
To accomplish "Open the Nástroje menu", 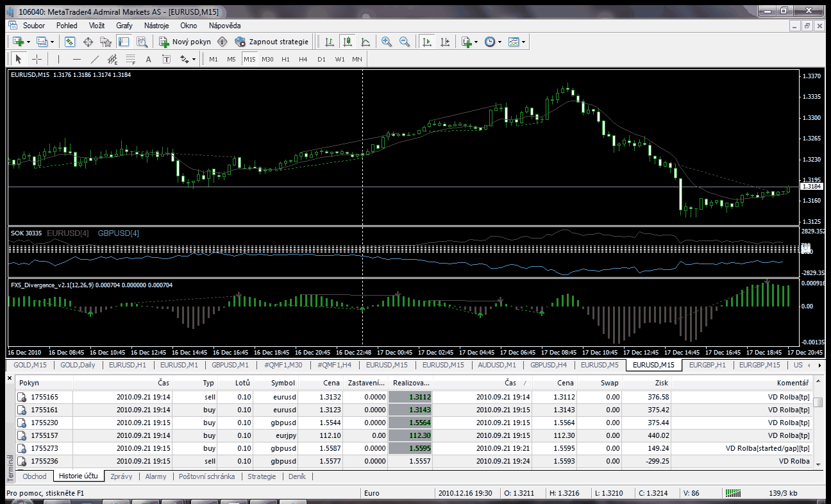I will point(156,26).
